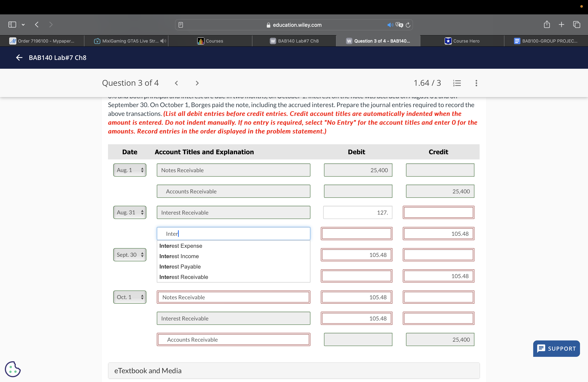This screenshot has height=382, width=588.
Task: Select Interest Income from suggestions list
Action: [x=179, y=256]
